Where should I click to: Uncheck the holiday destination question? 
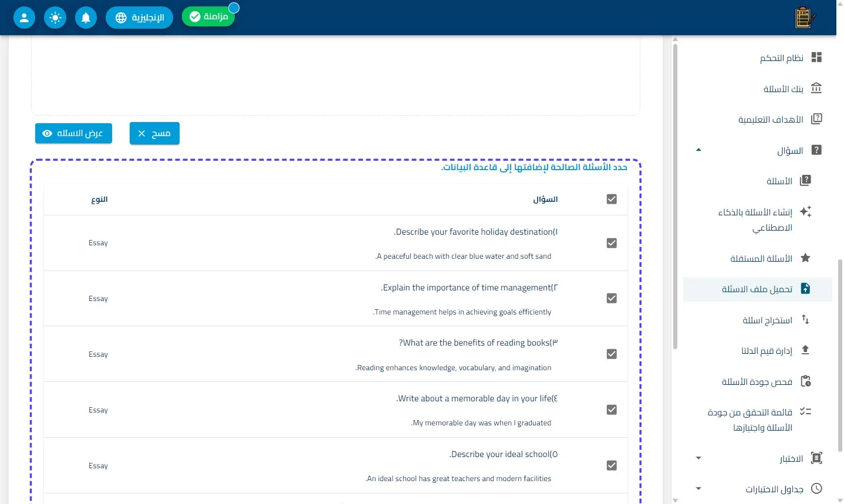click(x=612, y=243)
